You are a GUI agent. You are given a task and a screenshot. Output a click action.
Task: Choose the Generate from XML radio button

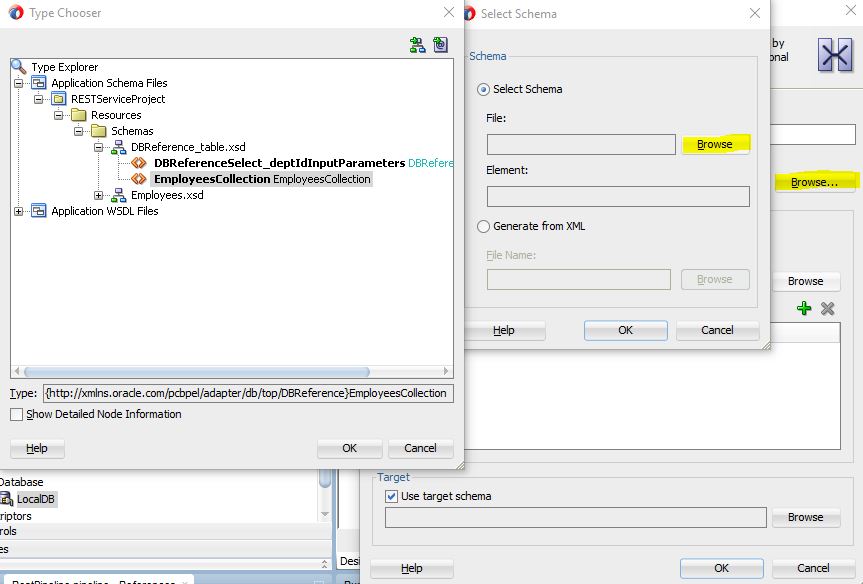pos(483,226)
